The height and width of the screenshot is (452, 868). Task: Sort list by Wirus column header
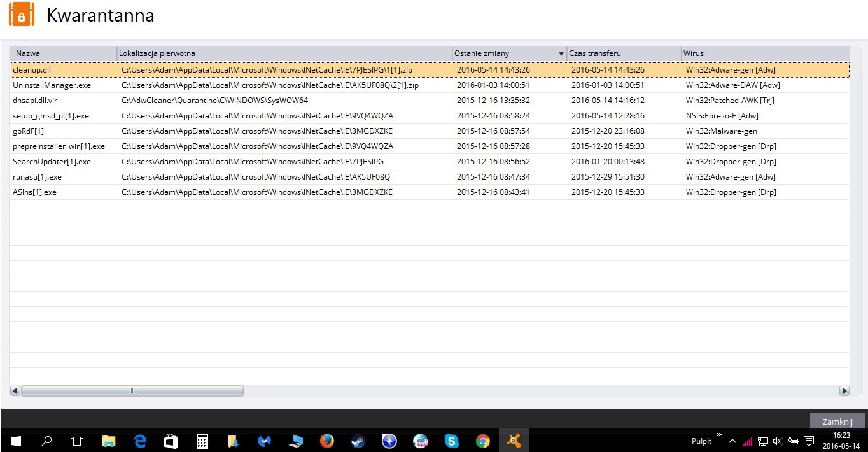point(764,53)
